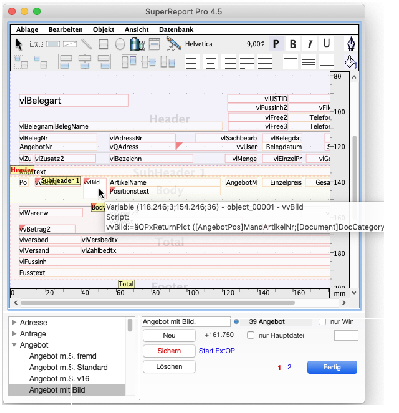
Task: Select the I.X.: text label tool
Action: point(36,44)
